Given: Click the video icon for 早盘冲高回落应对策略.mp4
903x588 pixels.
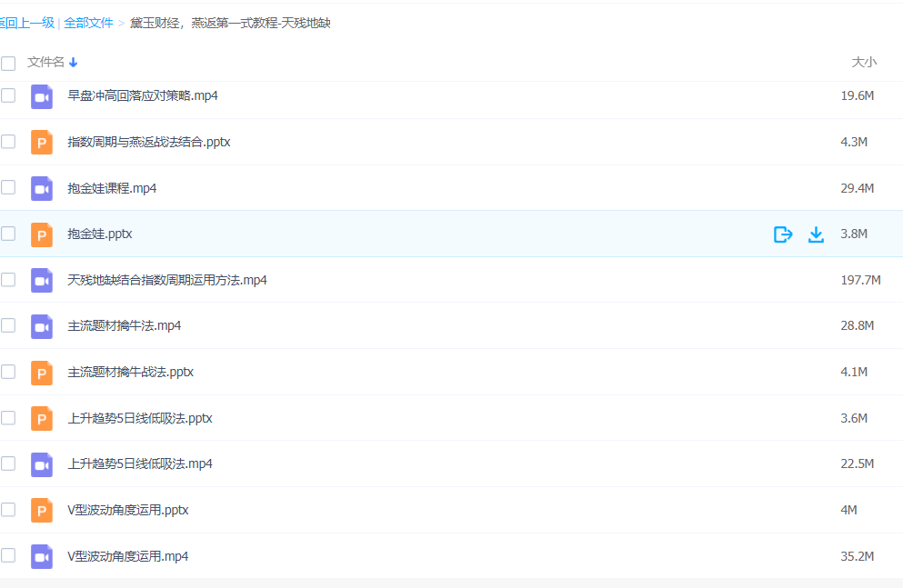Looking at the screenshot, I should pos(42,95).
